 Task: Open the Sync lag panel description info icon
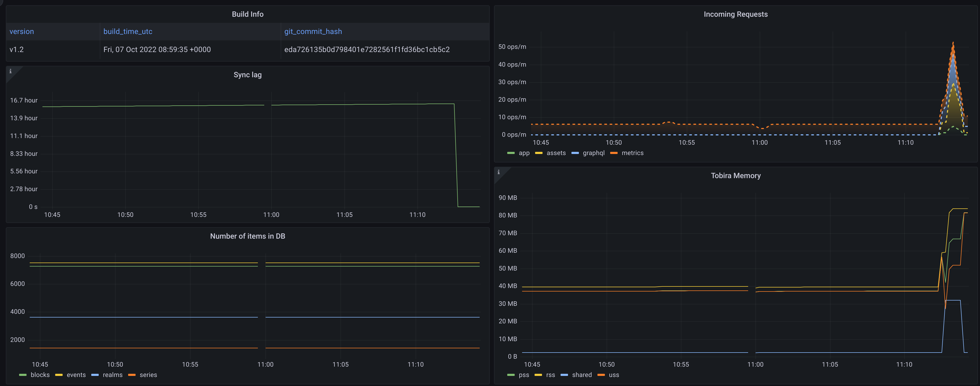(11, 71)
